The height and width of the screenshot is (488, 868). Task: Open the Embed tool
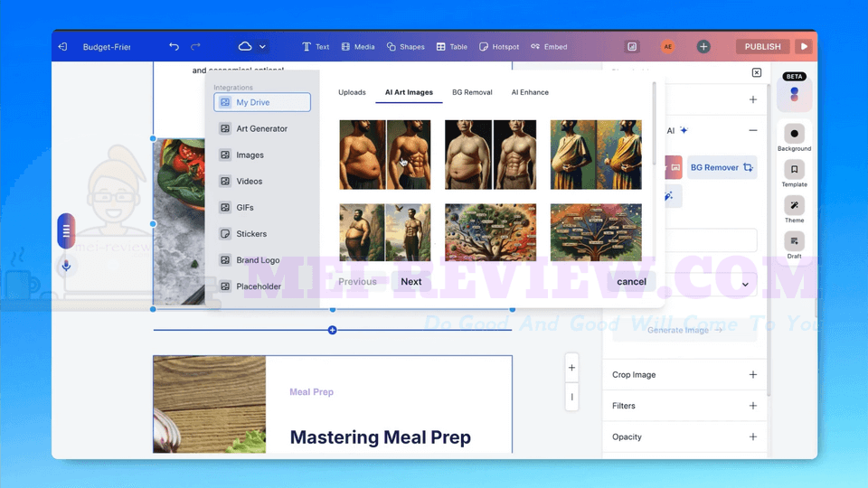[549, 47]
